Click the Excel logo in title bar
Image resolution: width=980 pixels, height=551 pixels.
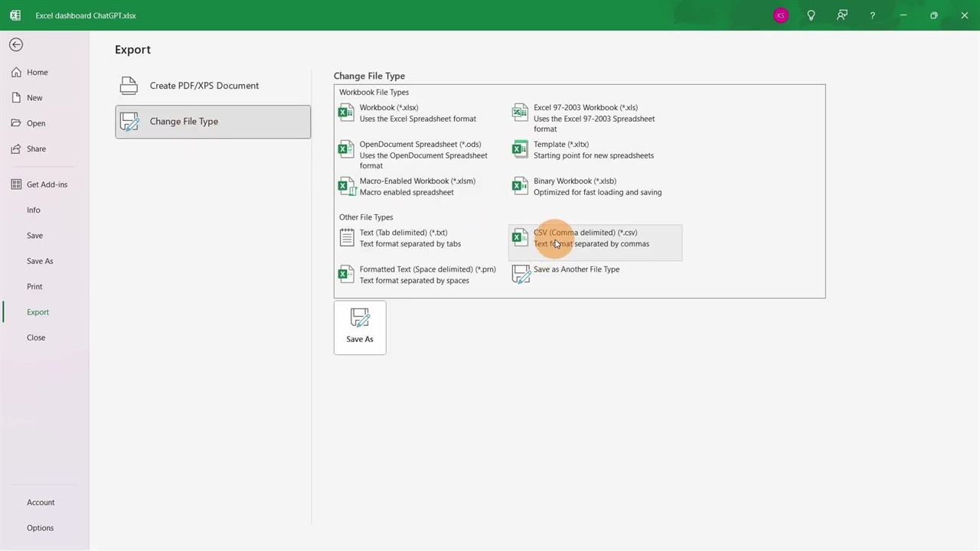pyautogui.click(x=15, y=15)
